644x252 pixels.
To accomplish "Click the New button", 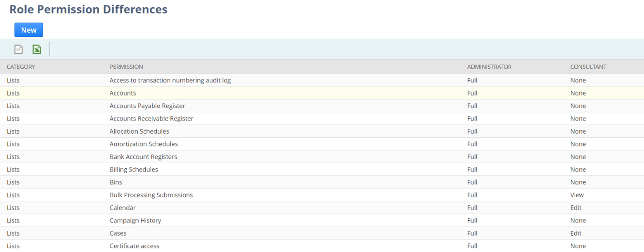I will (29, 30).
